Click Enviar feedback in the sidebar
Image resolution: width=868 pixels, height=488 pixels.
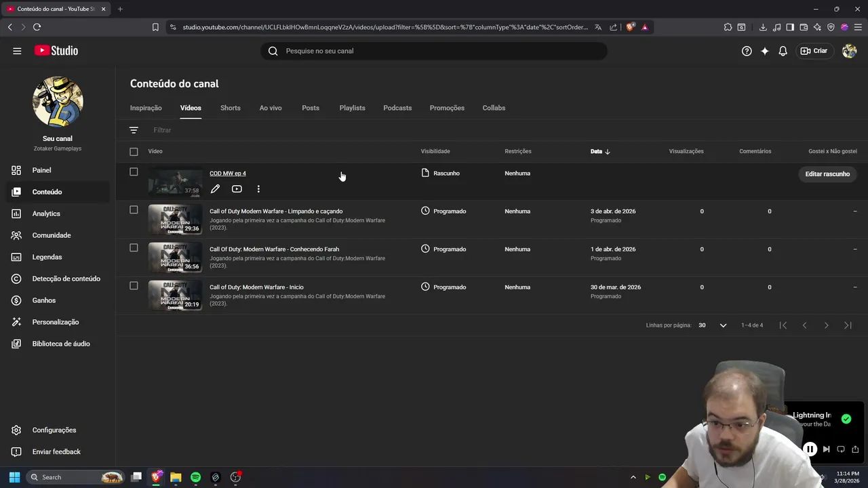[x=58, y=451]
